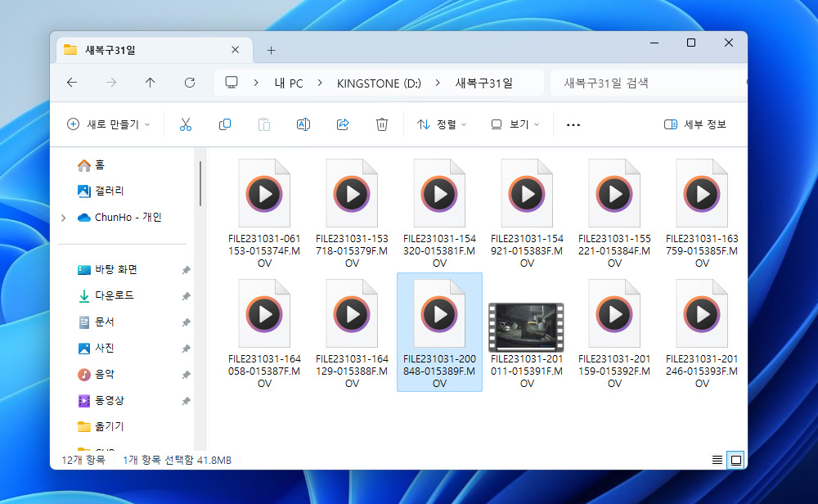Open 음악 quick access folder
This screenshot has width=818, height=504.
(96, 374)
